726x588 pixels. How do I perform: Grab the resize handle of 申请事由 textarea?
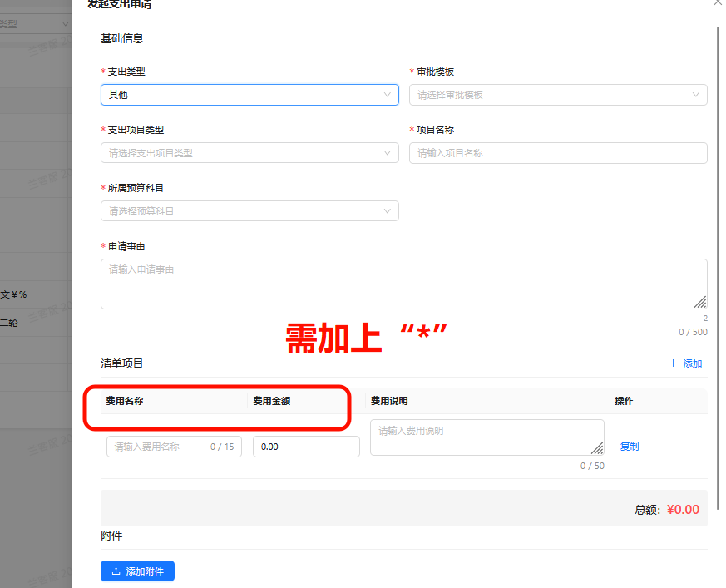[700, 302]
